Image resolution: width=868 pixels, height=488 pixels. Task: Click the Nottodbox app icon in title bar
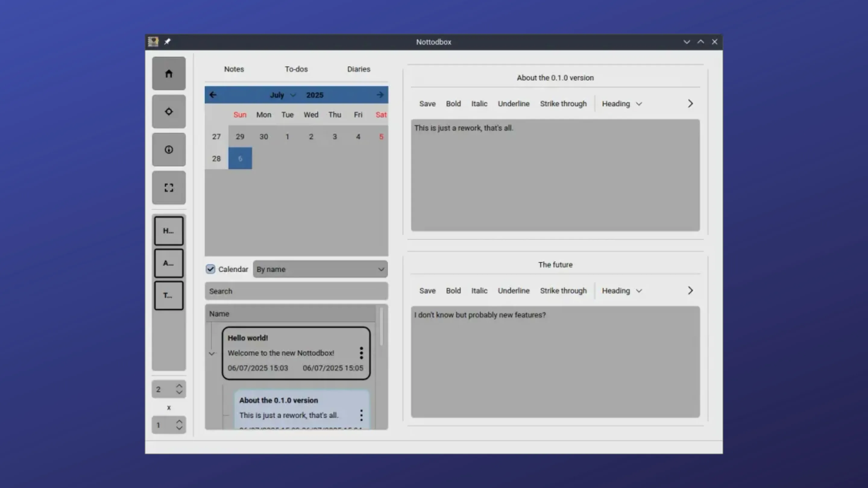[153, 42]
